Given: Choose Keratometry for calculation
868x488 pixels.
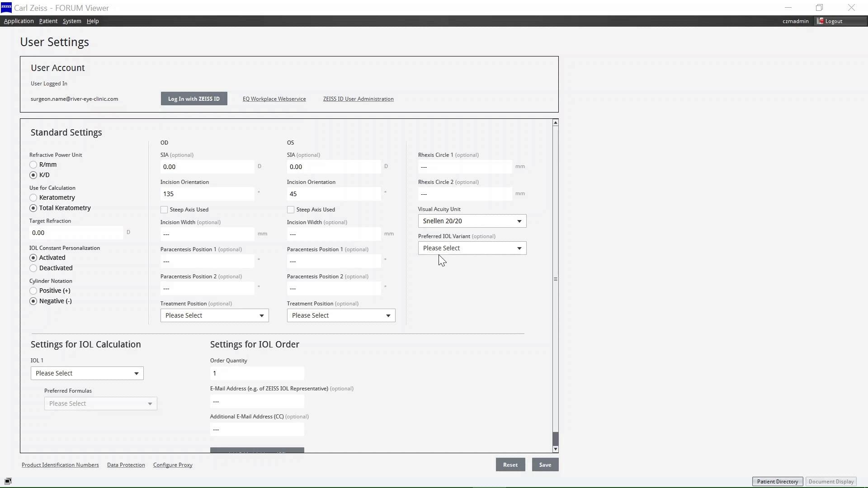Looking at the screenshot, I should point(33,198).
